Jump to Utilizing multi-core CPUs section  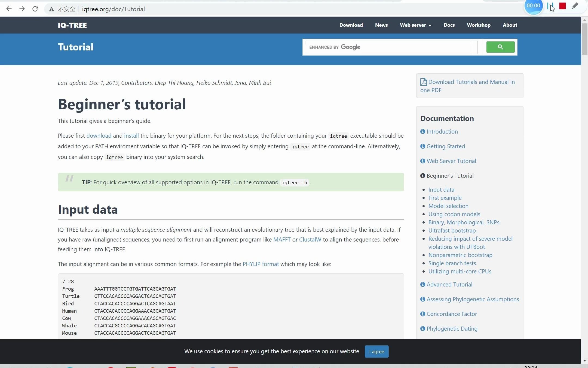(460, 272)
